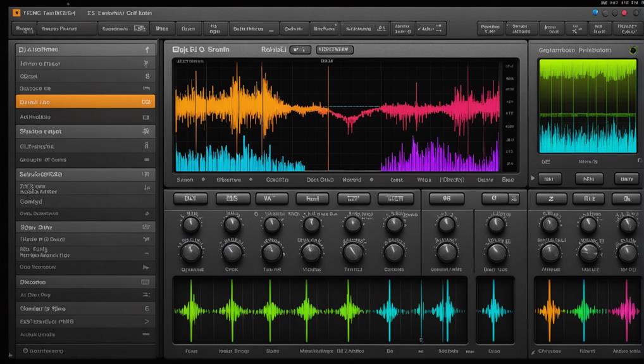Image resolution: width=644 pixels, height=364 pixels.
Task: Click the orange app icon in title bar
Action: pos(16,13)
